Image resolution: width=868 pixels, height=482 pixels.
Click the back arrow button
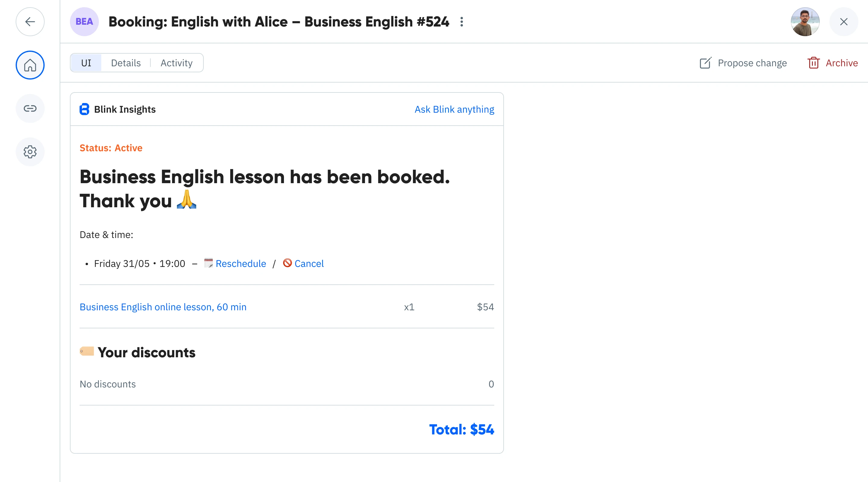30,22
